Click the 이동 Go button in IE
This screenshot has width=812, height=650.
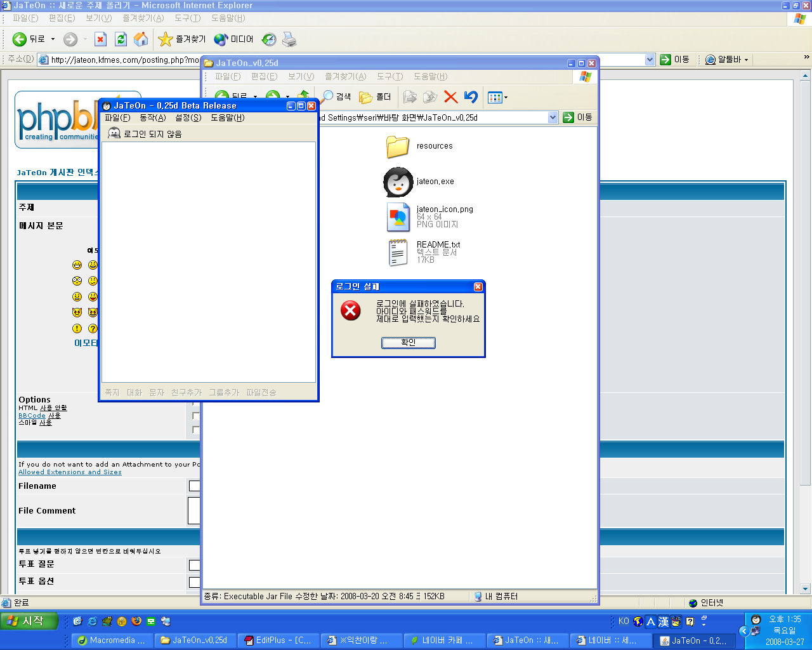[675, 60]
